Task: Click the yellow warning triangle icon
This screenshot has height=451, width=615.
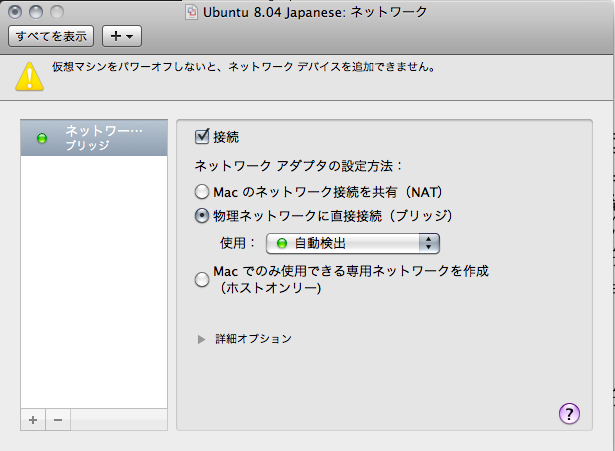Action: pyautogui.click(x=29, y=76)
